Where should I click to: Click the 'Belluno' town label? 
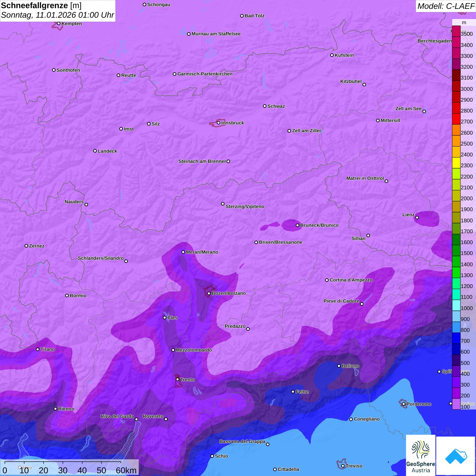[x=350, y=366]
